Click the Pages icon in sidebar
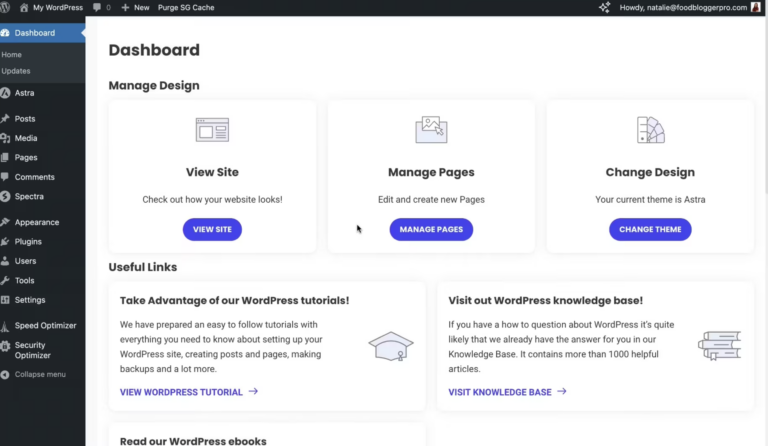The width and height of the screenshot is (768, 446). (x=5, y=158)
